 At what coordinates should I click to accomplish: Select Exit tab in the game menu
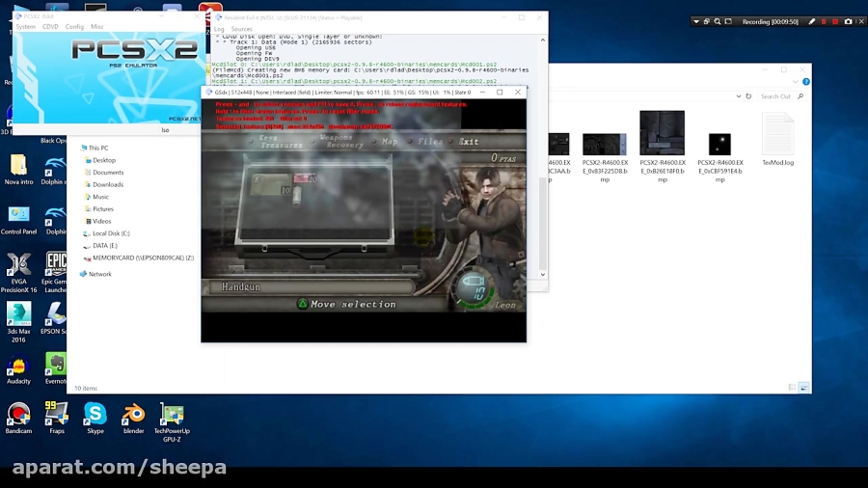[x=469, y=142]
